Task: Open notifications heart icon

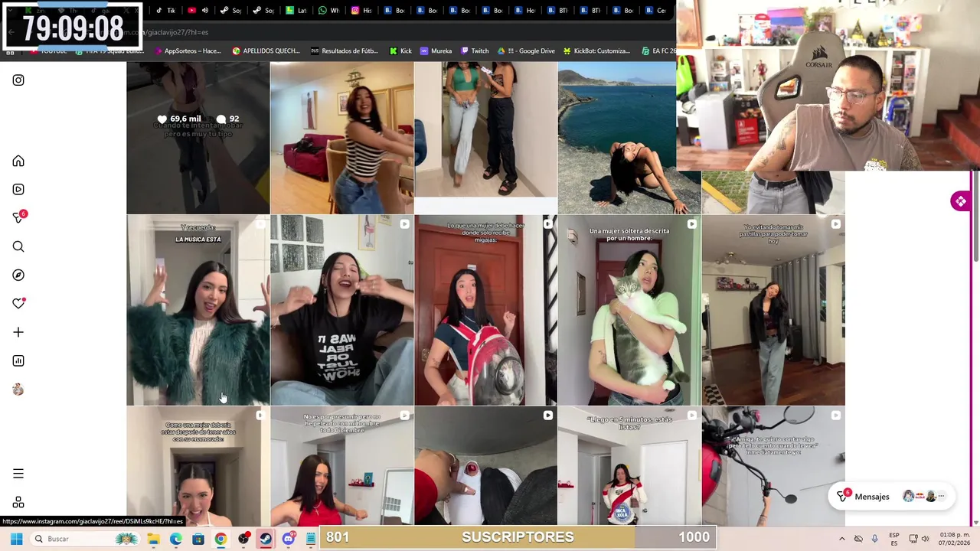Action: point(18,304)
